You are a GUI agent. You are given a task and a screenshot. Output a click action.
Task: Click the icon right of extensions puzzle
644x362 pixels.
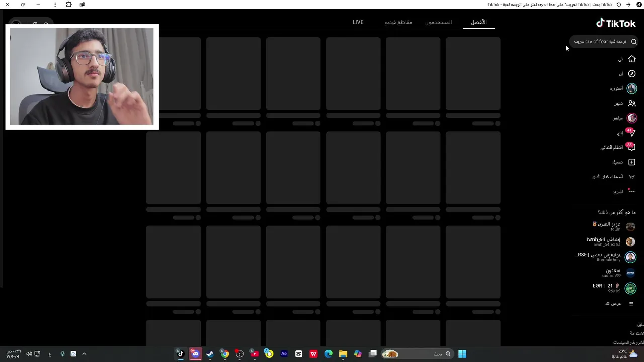click(x=82, y=4)
